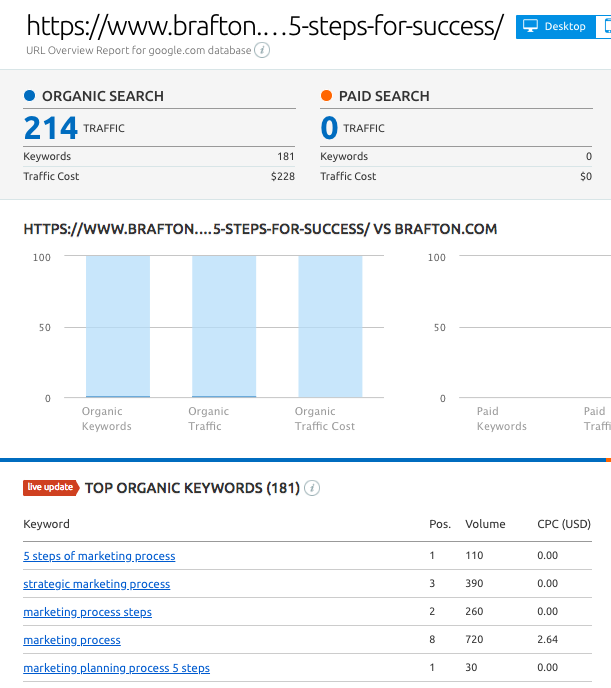The height and width of the screenshot is (688, 611).
Task: Sort table by Volume column header
Action: click(x=485, y=524)
